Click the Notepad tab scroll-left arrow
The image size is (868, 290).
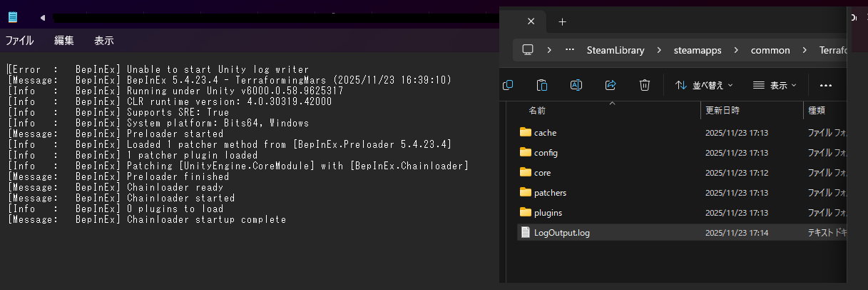pyautogui.click(x=42, y=17)
